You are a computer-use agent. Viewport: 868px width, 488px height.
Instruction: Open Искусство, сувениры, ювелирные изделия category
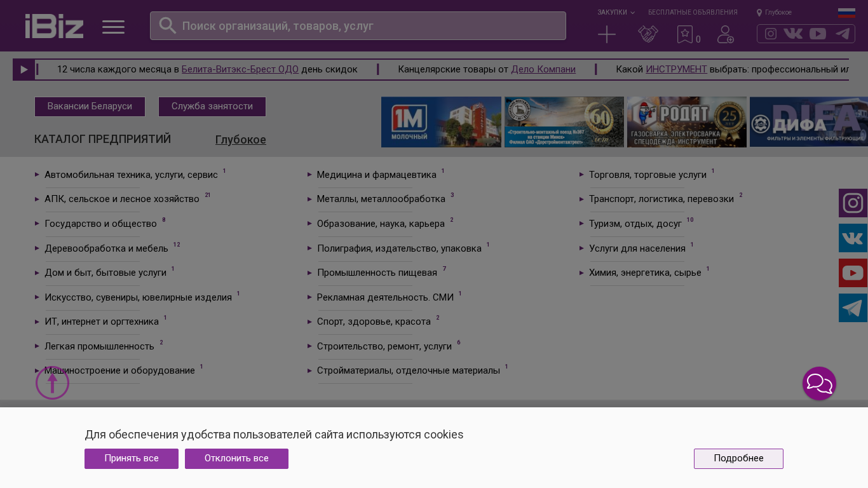[138, 297]
